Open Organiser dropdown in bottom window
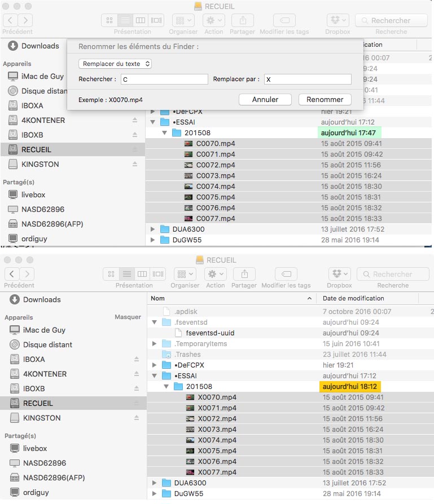The image size is (434, 504). (x=185, y=274)
